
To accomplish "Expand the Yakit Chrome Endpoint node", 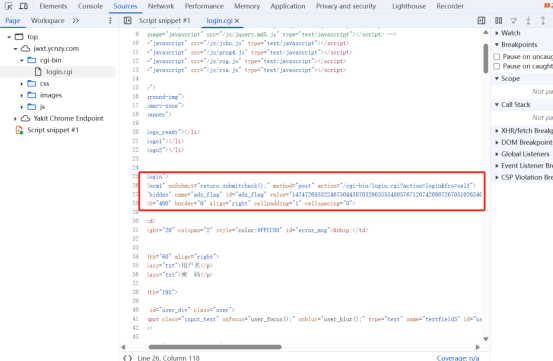I will [x=15, y=118].
